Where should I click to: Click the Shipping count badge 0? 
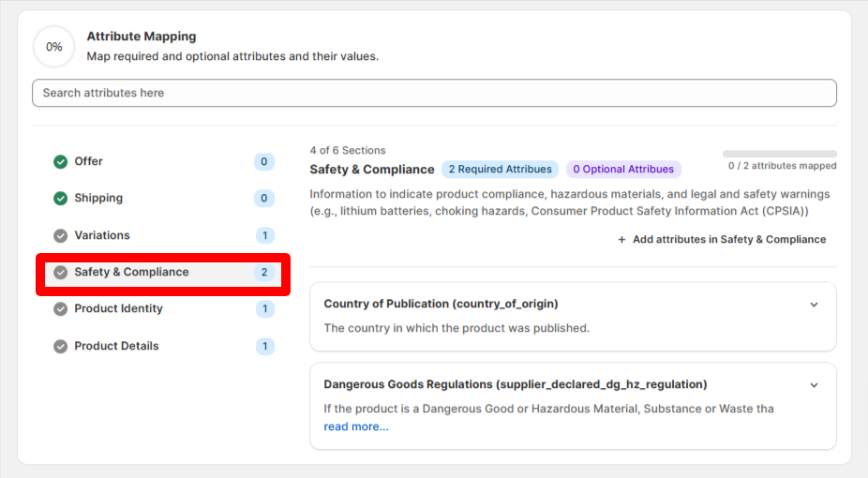click(x=264, y=198)
